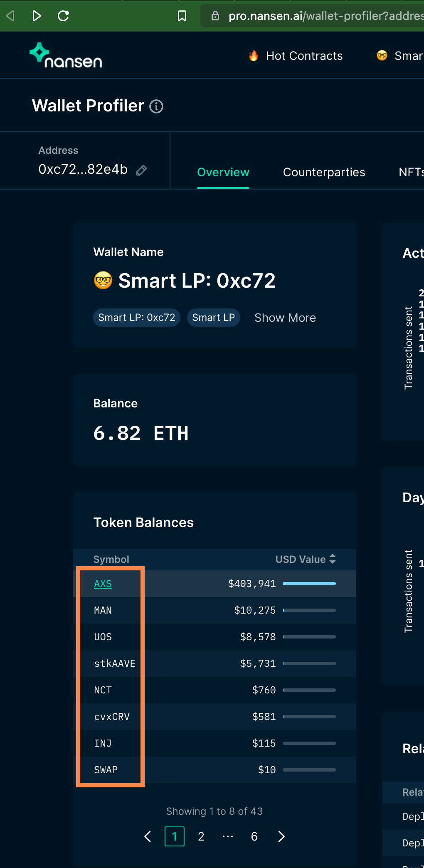
Task: Sort the table by USD Value
Action: [x=306, y=559]
